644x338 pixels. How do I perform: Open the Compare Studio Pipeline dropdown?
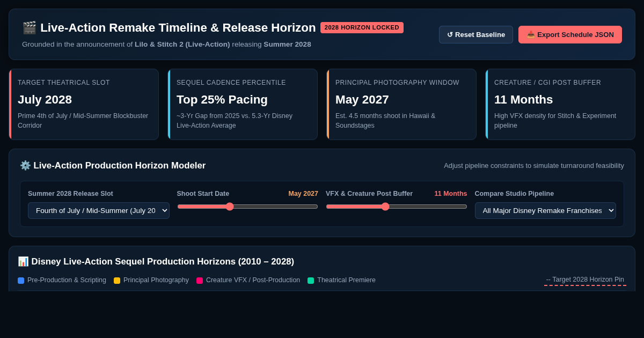(545, 210)
